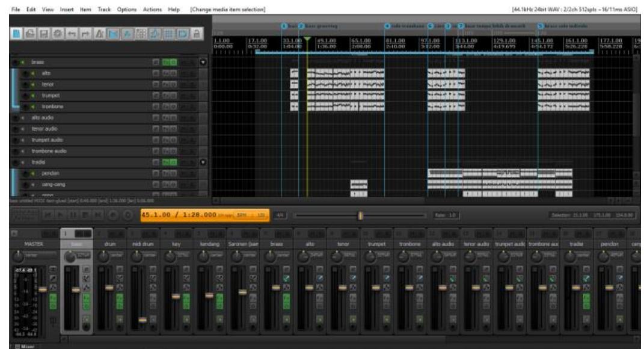Collapse the brass folder track
Image resolution: width=644 pixels, height=349 pixels.
(203, 62)
